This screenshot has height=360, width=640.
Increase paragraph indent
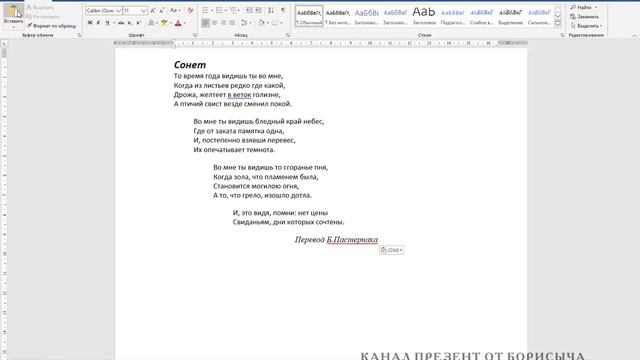point(258,10)
